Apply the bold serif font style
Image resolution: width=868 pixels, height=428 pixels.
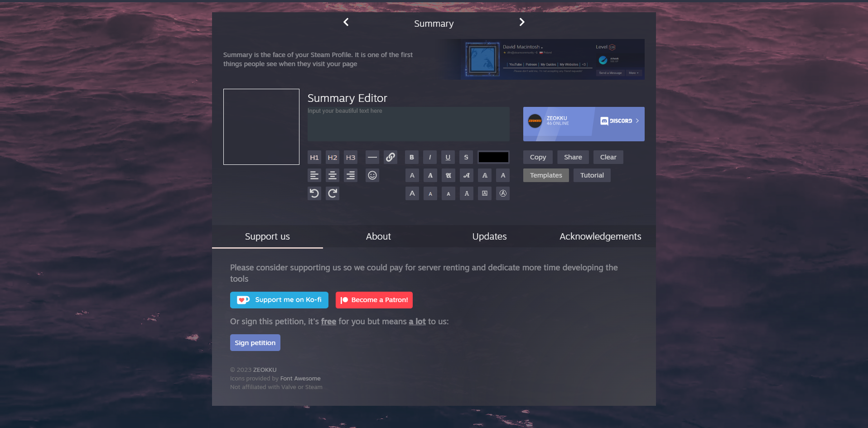(430, 175)
